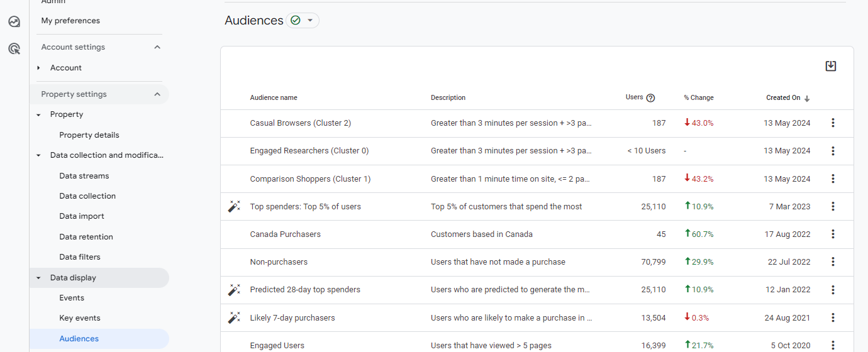Expand the Account tree arrow
Image resolution: width=868 pixels, height=352 pixels.
[38, 68]
